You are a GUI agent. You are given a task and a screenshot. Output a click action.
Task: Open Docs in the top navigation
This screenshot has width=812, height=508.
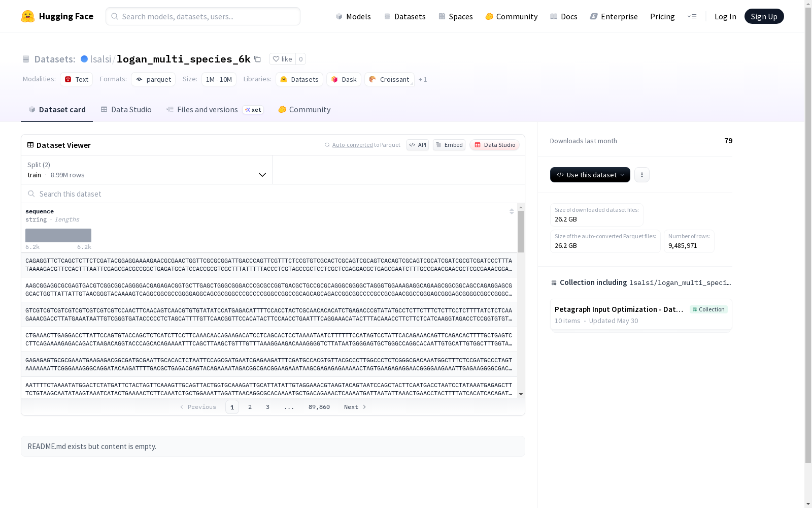(x=564, y=16)
